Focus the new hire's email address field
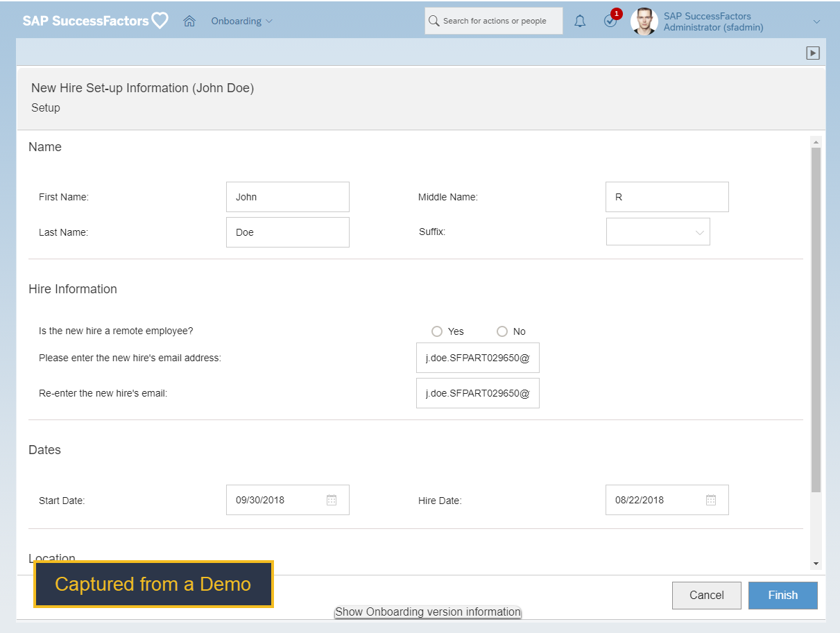The image size is (840, 633). (x=478, y=358)
